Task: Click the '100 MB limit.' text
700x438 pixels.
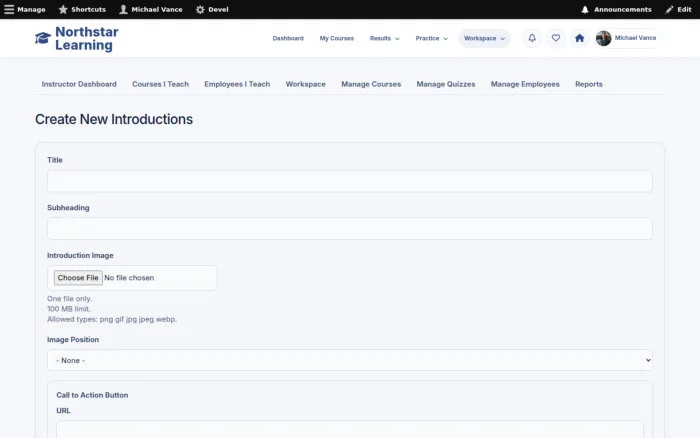Action: [x=69, y=309]
